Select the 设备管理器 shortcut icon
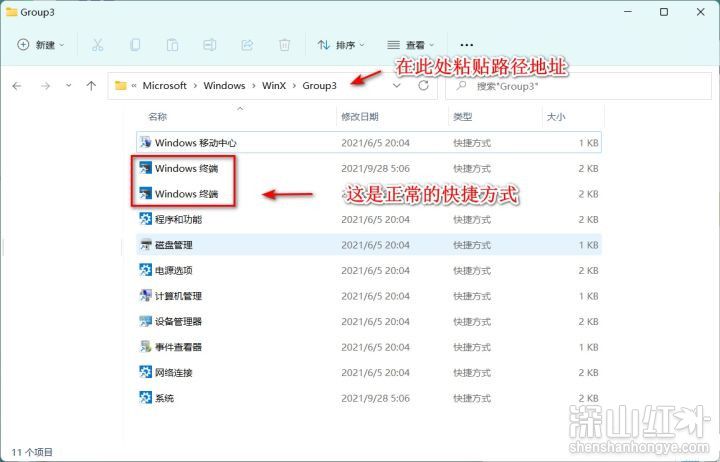The image size is (720, 462). click(146, 321)
